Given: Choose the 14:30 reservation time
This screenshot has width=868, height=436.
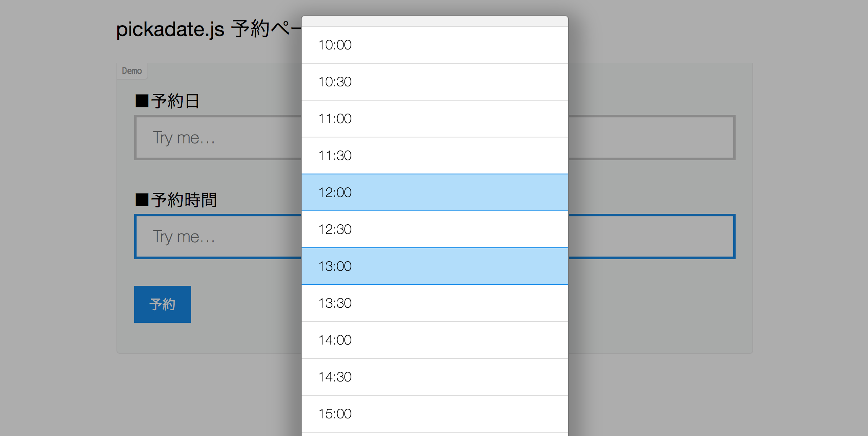Looking at the screenshot, I should point(434,377).
